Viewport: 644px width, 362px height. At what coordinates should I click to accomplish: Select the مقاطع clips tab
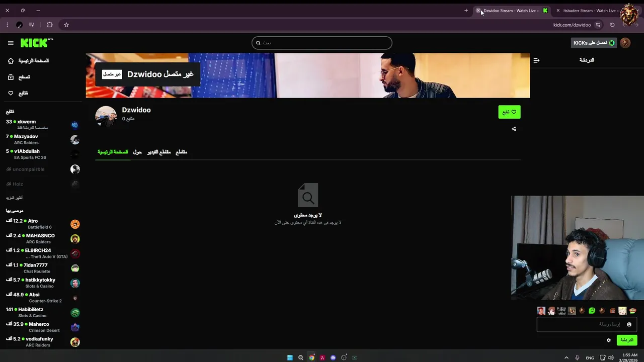(181, 152)
